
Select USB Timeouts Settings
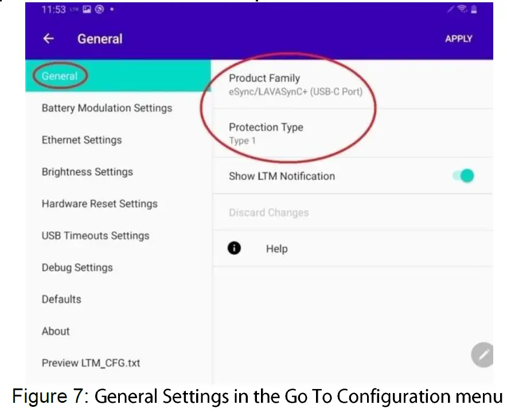pyautogui.click(x=95, y=236)
